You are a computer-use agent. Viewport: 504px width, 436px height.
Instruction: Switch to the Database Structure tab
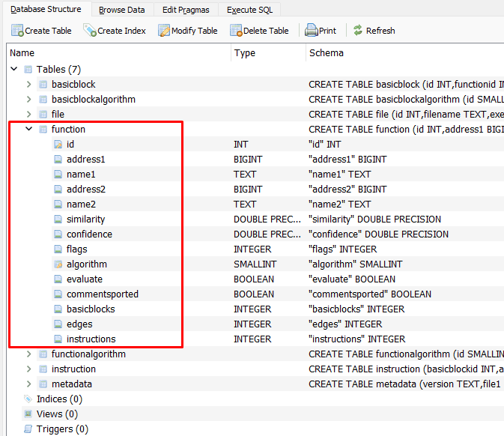click(46, 9)
